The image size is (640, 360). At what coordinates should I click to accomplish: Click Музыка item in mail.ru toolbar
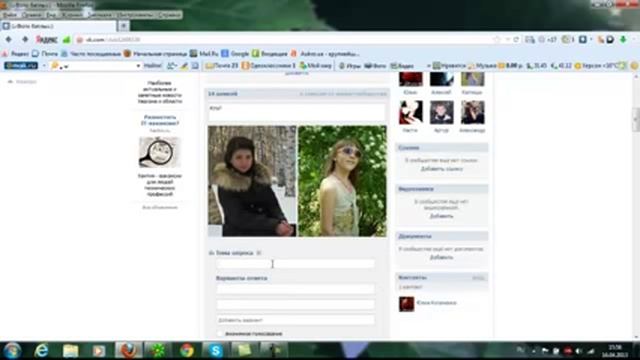482,65
